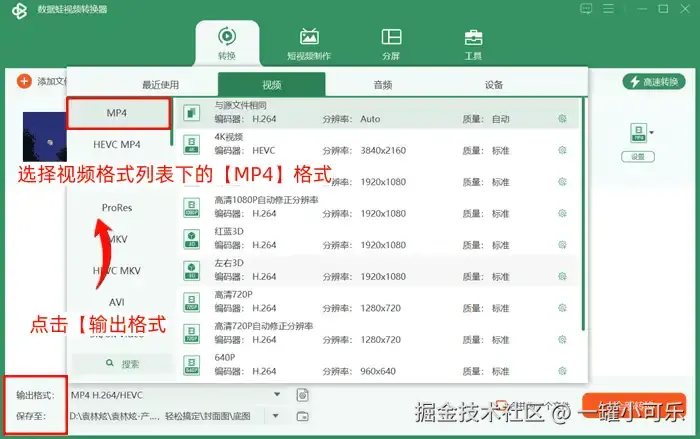Switch to the 设备 device tab
Viewport: 700px width, 439px height.
pos(494,84)
